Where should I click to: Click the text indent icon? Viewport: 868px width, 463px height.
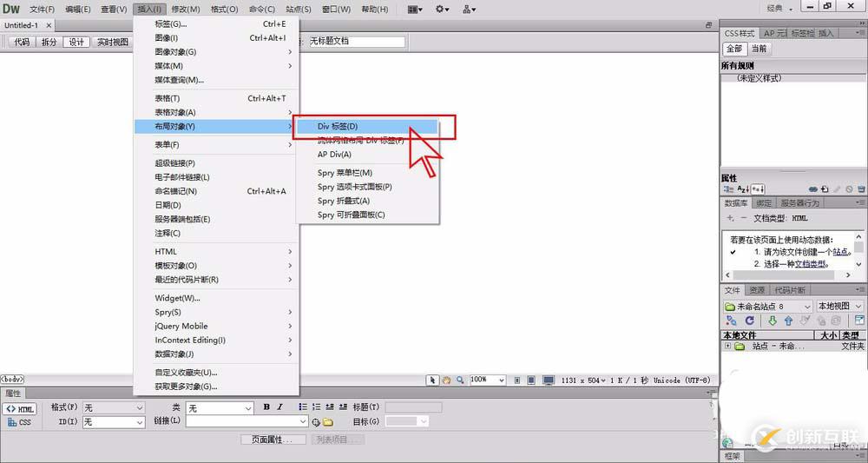[343, 407]
